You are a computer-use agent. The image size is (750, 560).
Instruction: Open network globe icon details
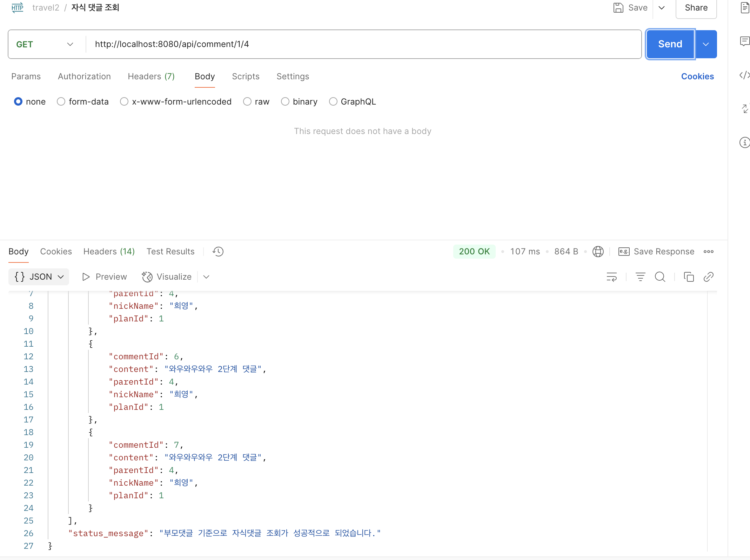coord(598,252)
